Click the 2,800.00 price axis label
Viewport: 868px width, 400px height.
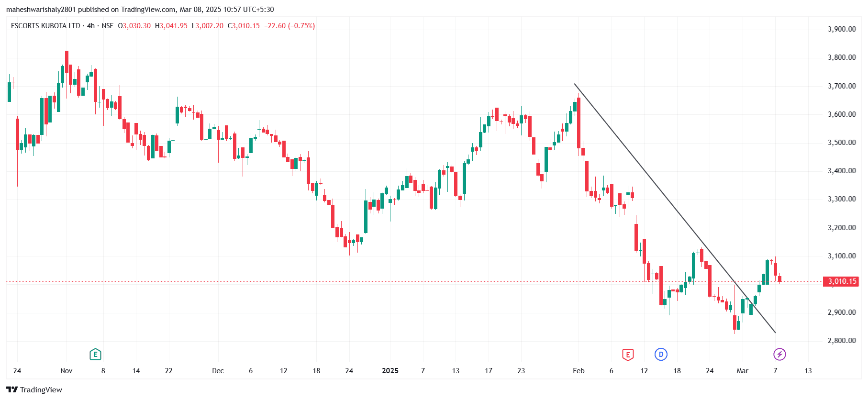point(842,341)
